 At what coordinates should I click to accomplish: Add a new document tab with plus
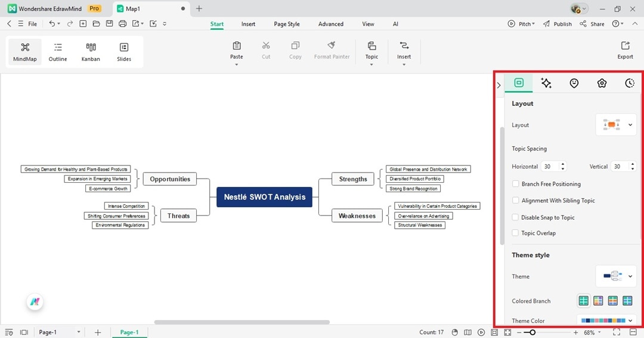click(x=199, y=8)
